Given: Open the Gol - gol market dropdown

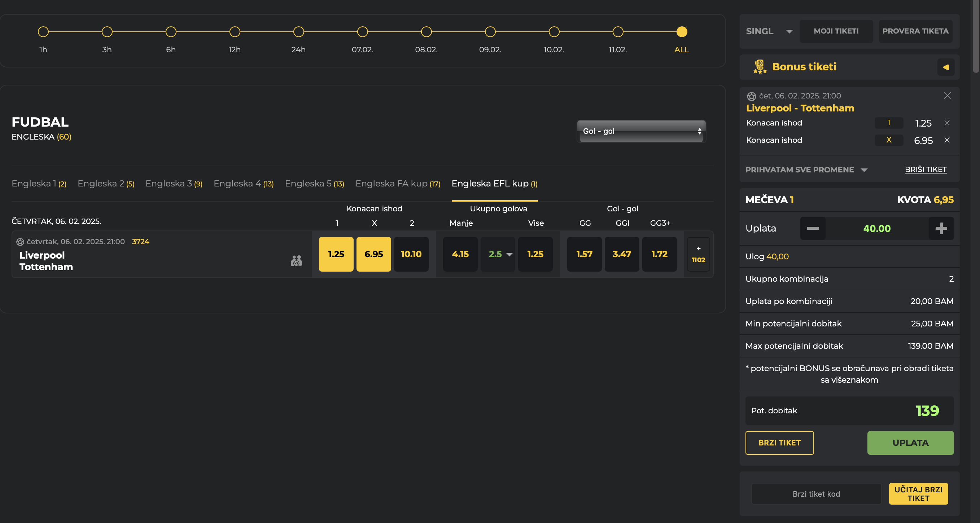Looking at the screenshot, I should pos(641,131).
